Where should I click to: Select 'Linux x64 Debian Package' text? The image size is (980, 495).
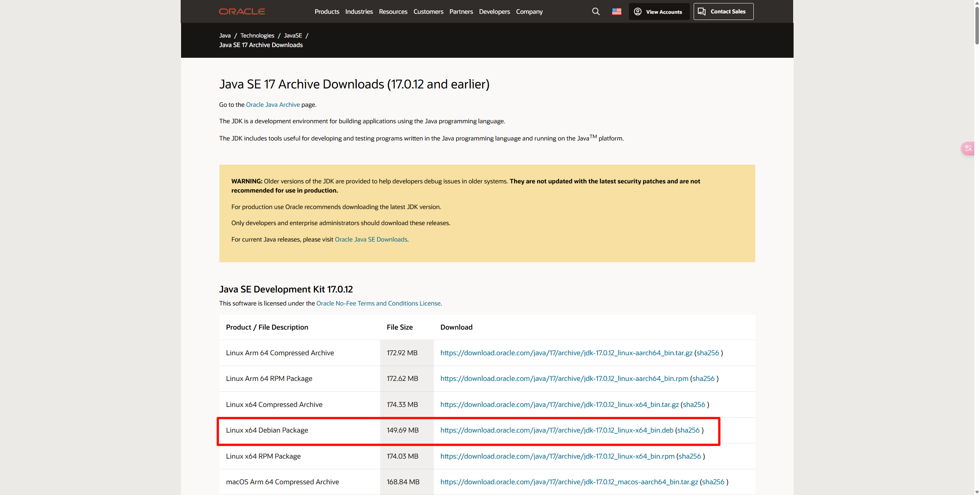[267, 430]
